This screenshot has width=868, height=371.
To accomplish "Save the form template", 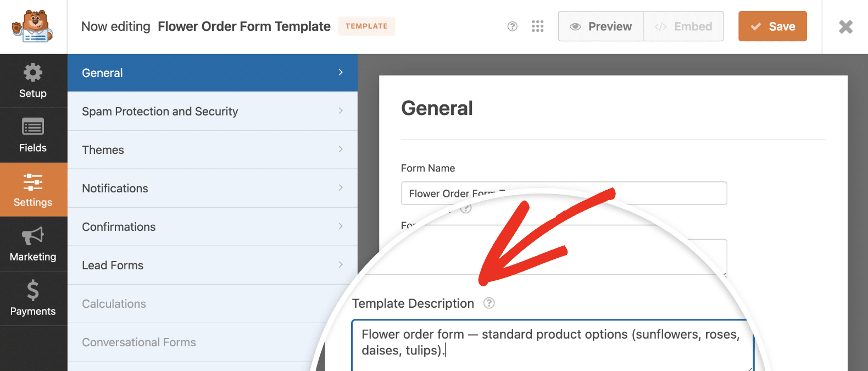I will [x=772, y=26].
